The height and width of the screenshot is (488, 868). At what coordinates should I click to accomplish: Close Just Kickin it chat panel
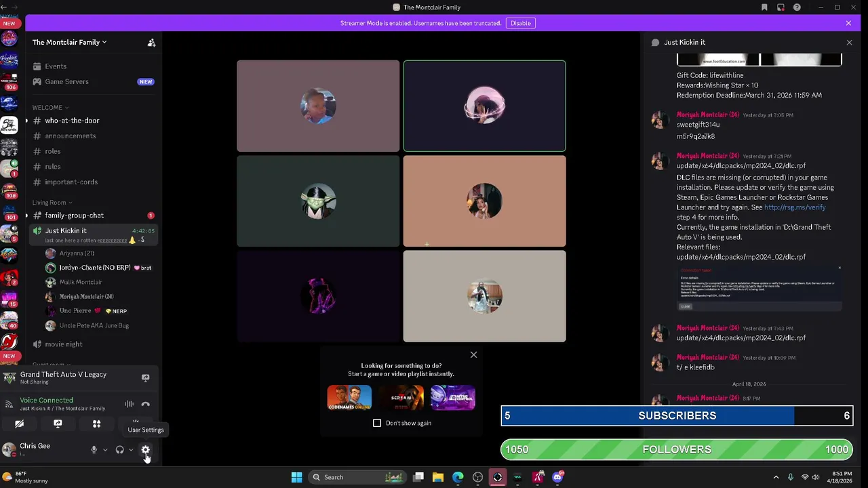point(849,42)
